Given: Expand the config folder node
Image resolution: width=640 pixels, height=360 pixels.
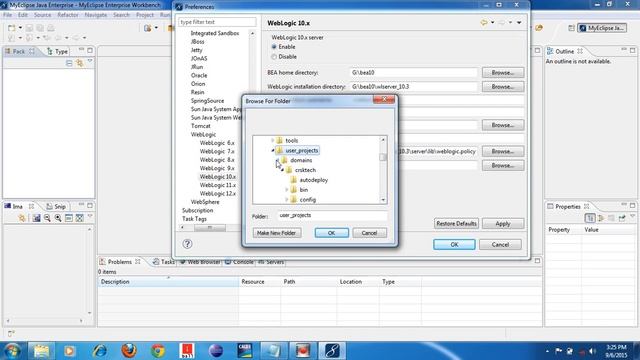Looking at the screenshot, I should point(287,200).
